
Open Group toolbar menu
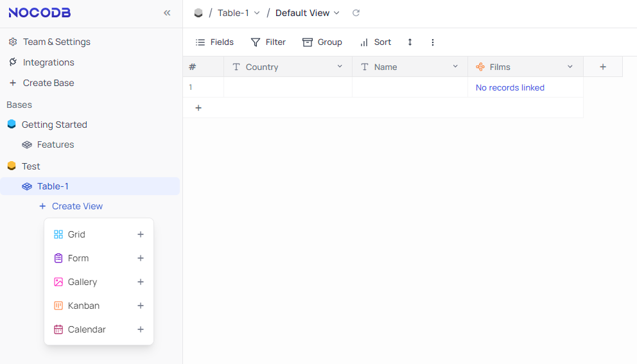(x=322, y=42)
